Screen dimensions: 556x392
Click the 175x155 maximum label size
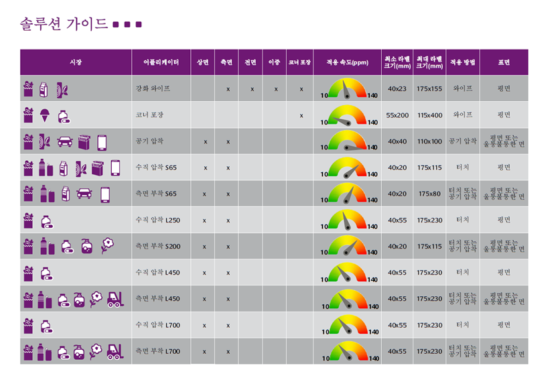pos(429,88)
